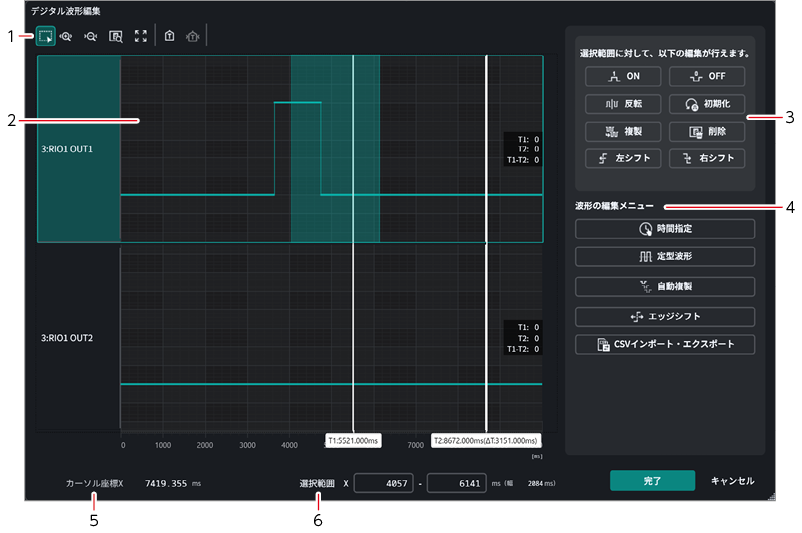The image size is (802, 533).
Task: Click the 反転 invert button
Action: [x=623, y=104]
